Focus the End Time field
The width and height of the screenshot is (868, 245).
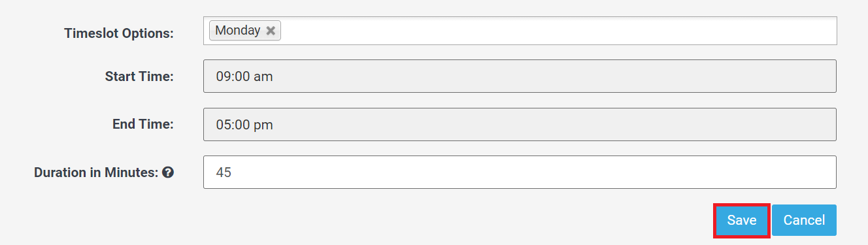click(520, 124)
